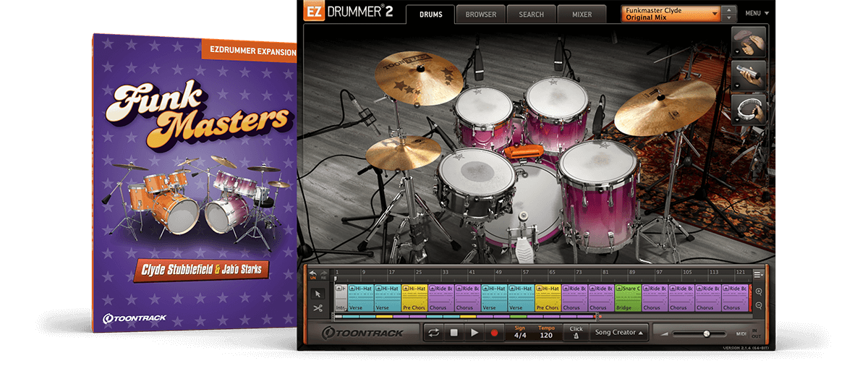Start playback with Play button
This screenshot has height=374, width=868.
(475, 333)
